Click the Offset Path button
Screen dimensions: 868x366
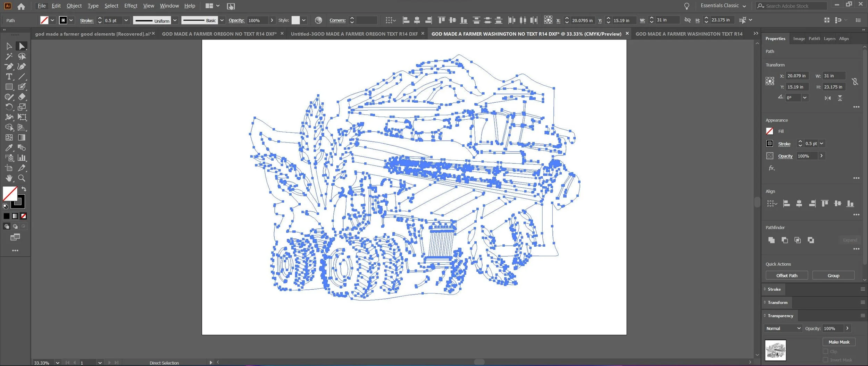(787, 275)
